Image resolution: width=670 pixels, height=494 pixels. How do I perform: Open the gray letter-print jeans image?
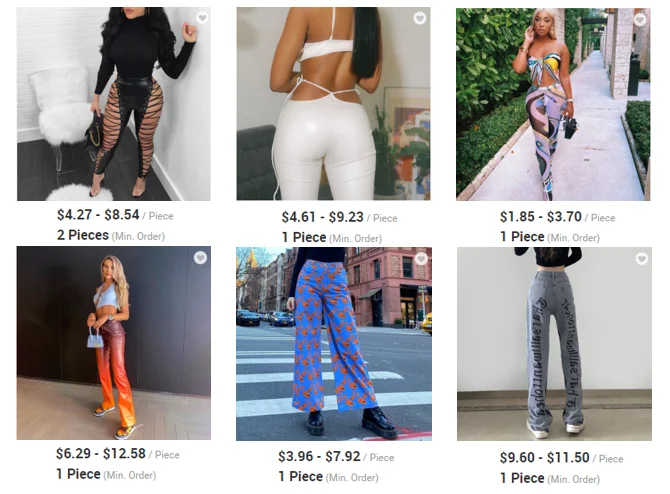(x=554, y=344)
